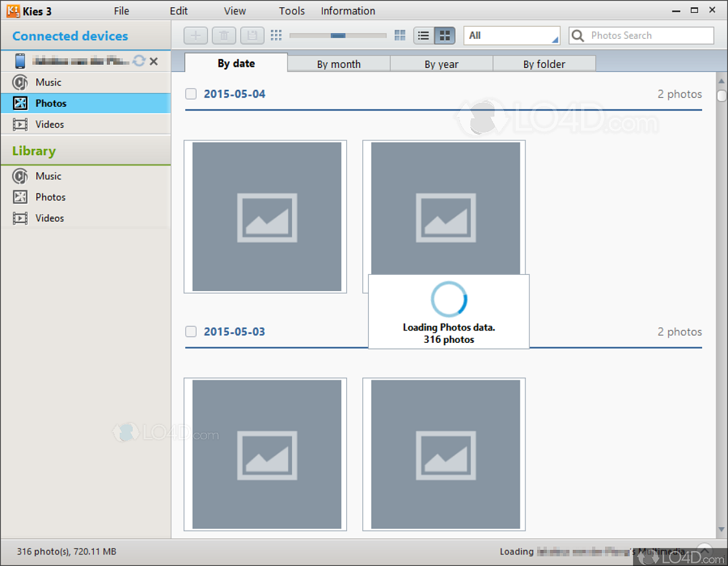Click the 2015-05-04 date heading

234,94
